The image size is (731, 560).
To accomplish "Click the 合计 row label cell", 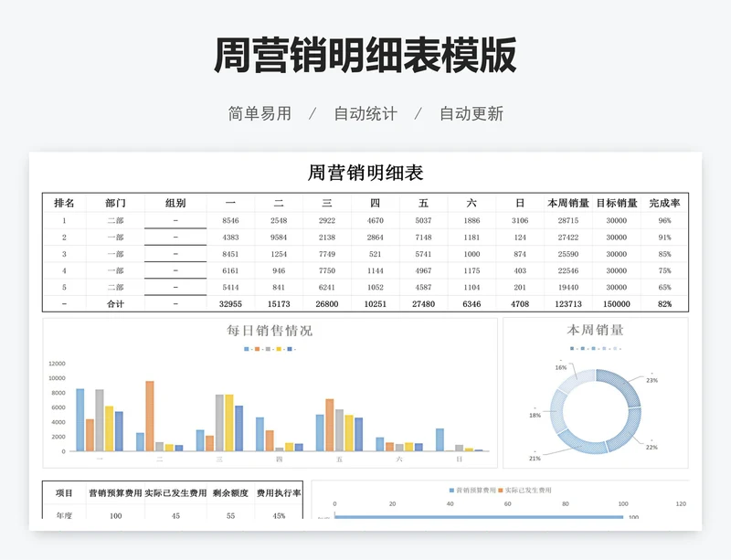I will tap(115, 304).
